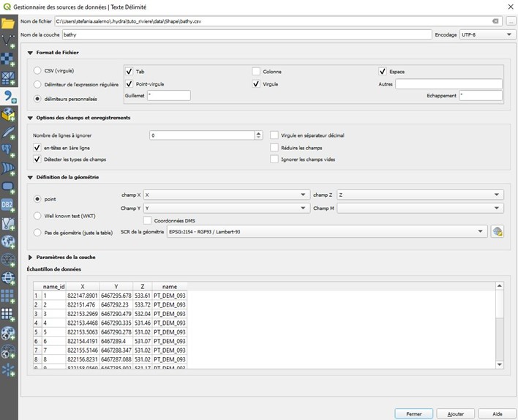Image resolution: width=518 pixels, height=420 pixels.
Task: Open the champ Z dropdown
Action: point(420,195)
